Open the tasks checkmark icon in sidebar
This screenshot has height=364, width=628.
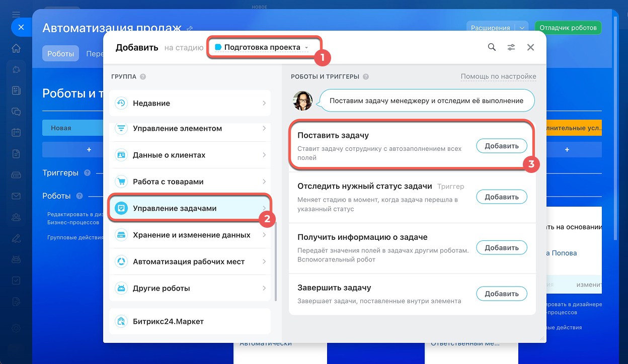tap(16, 281)
